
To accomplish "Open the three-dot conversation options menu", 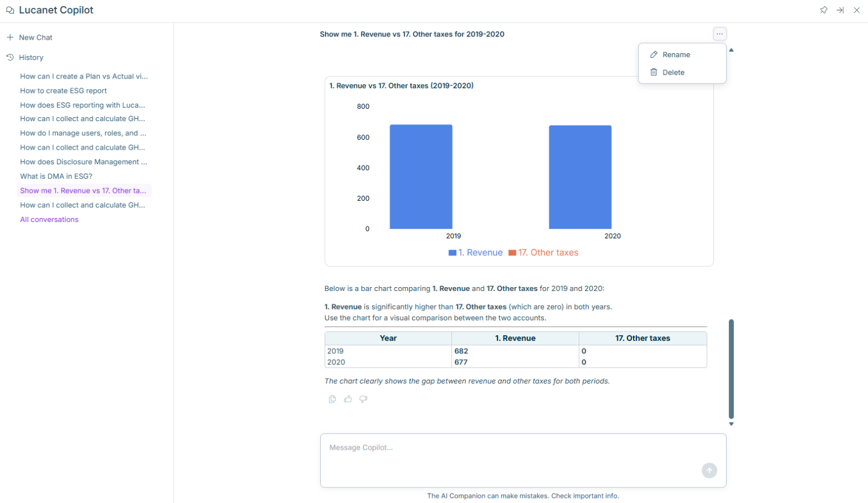I will pyautogui.click(x=719, y=34).
